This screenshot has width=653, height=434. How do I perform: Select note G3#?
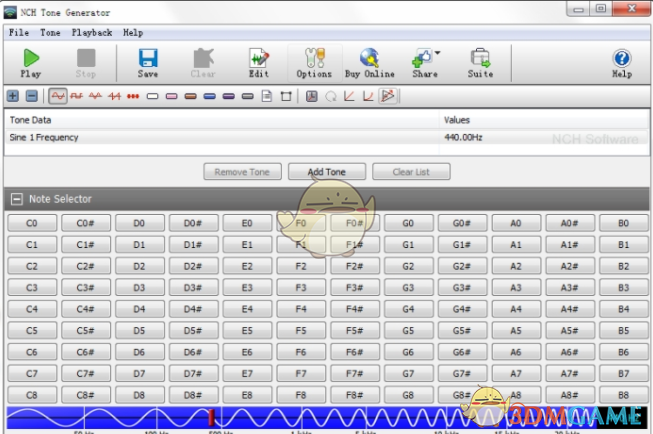click(462, 287)
